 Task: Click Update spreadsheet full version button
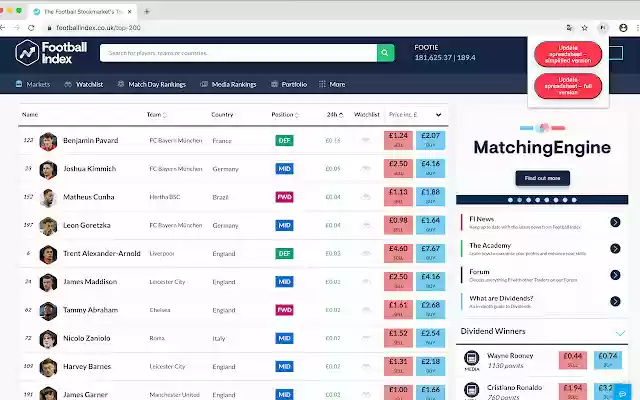pyautogui.click(x=568, y=86)
